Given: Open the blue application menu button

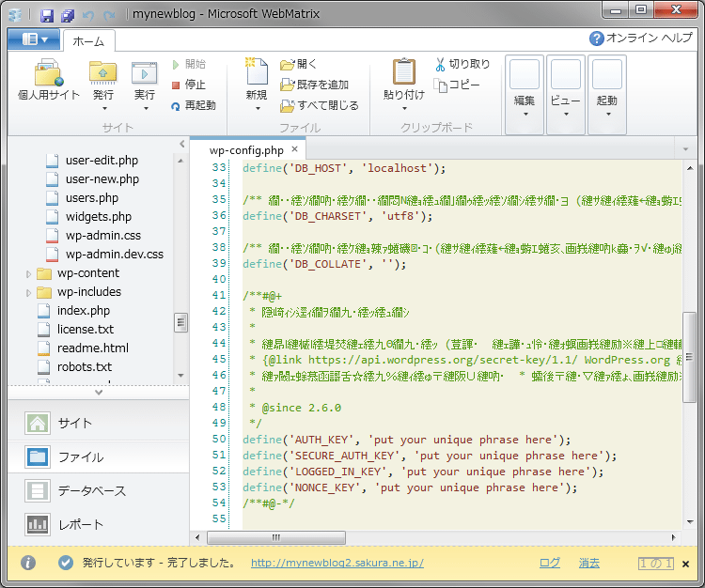Looking at the screenshot, I should 34,39.
